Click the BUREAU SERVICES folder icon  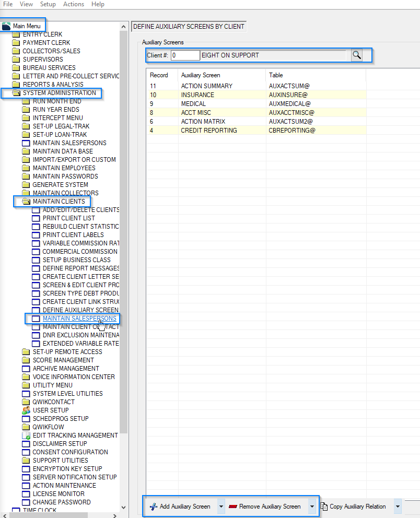tap(16, 68)
